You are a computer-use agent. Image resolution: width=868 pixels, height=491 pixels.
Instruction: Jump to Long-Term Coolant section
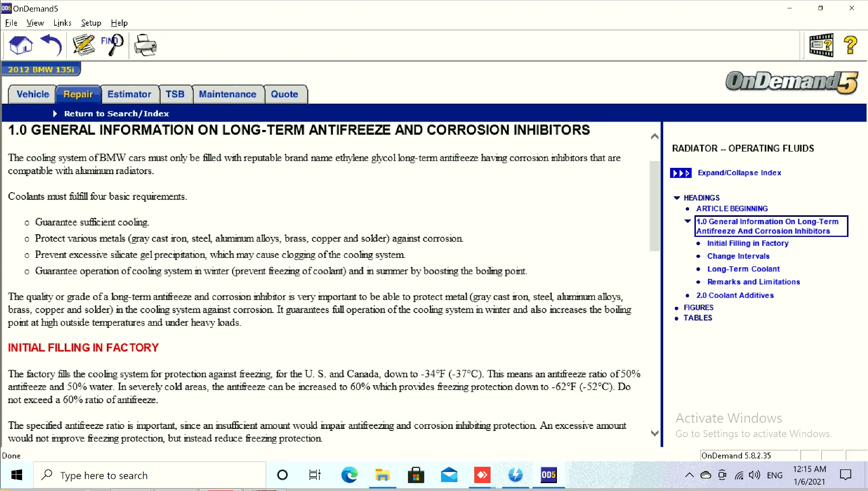(x=744, y=269)
